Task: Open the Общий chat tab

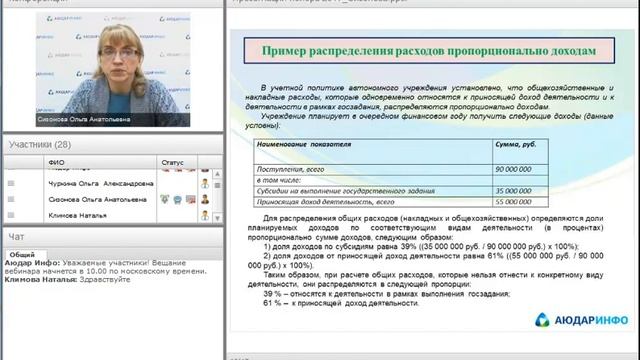Action: point(22,254)
